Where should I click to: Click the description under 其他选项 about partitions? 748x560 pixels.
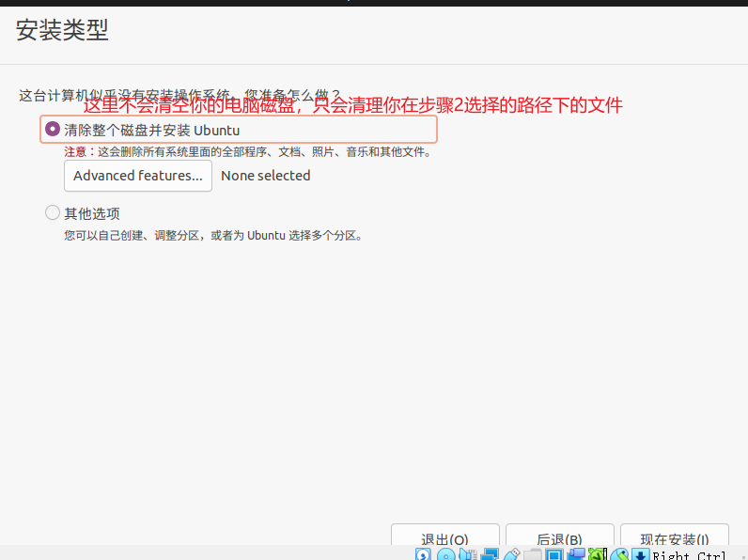coord(213,236)
